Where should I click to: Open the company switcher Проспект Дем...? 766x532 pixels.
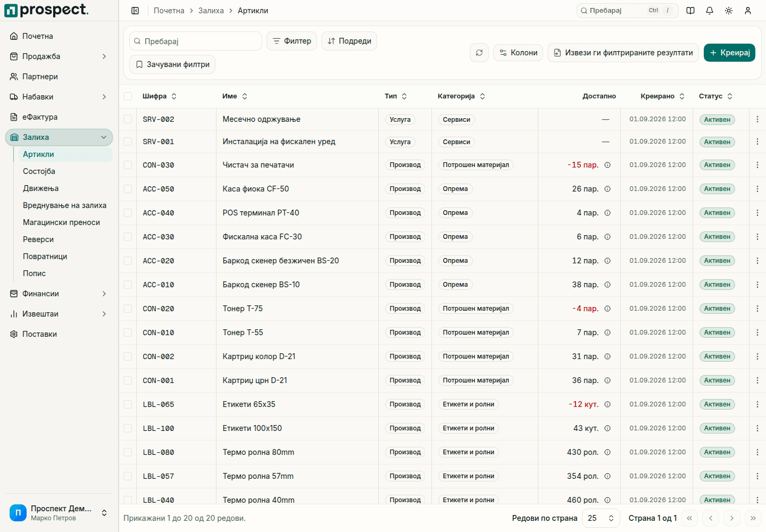[x=59, y=513]
